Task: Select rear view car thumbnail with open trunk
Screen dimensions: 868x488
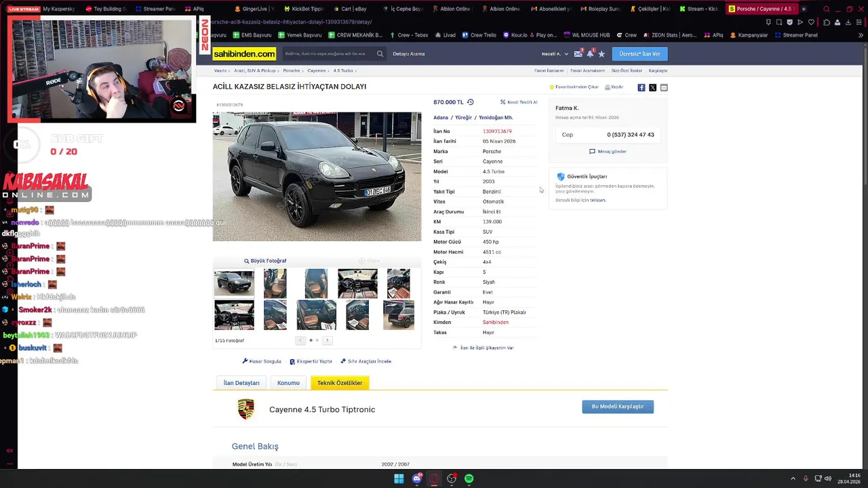Action: pyautogui.click(x=398, y=315)
